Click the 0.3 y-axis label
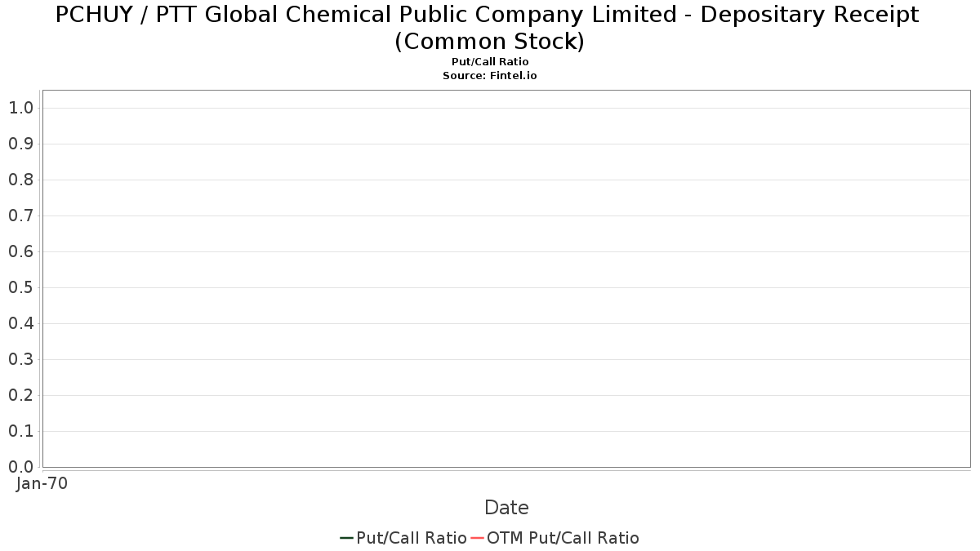Screen dimensions: 980x551 click(20, 359)
